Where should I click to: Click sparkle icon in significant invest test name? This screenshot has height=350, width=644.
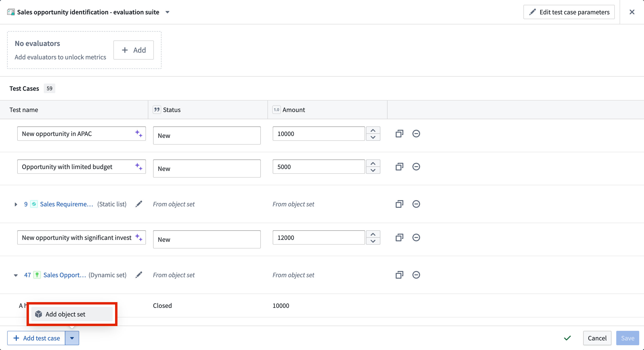point(139,237)
